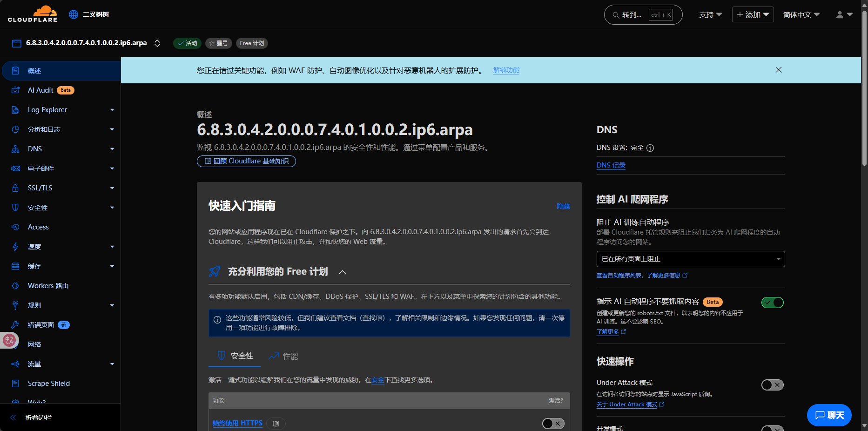Click the 转到 search box

pyautogui.click(x=643, y=15)
